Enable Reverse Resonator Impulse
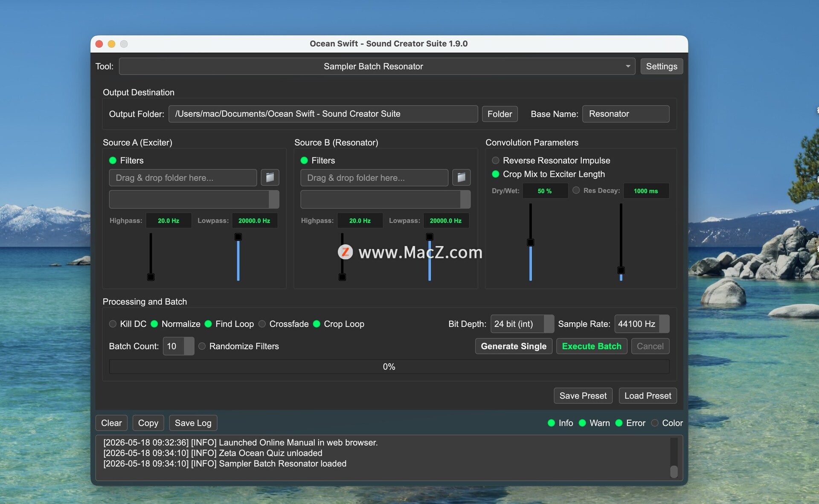819x504 pixels. 496,160
